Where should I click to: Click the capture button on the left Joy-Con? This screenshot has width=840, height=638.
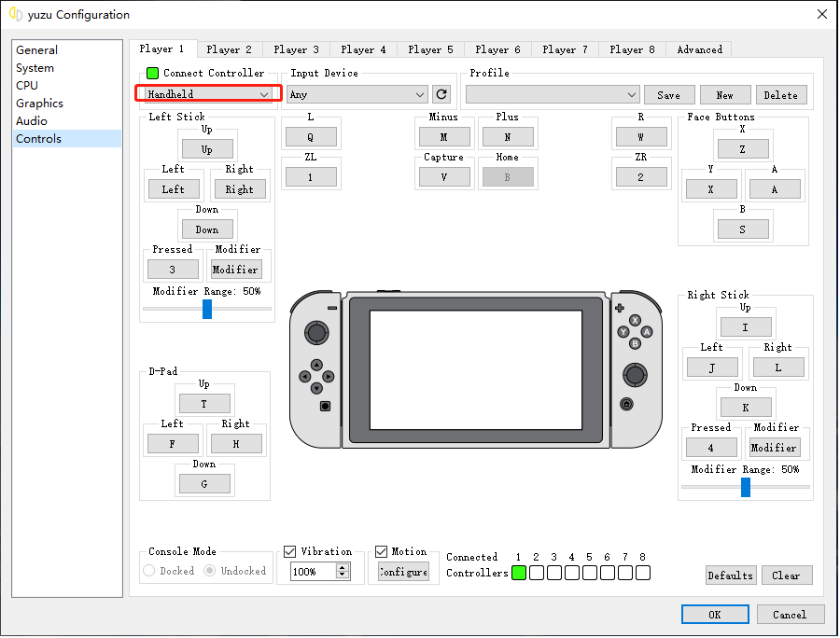tap(325, 406)
